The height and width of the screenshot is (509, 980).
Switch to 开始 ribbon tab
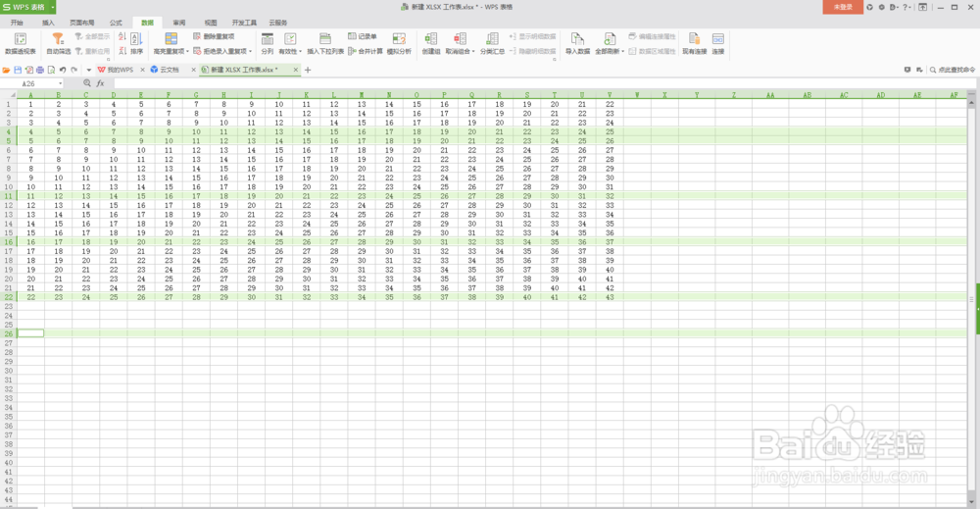(x=17, y=23)
